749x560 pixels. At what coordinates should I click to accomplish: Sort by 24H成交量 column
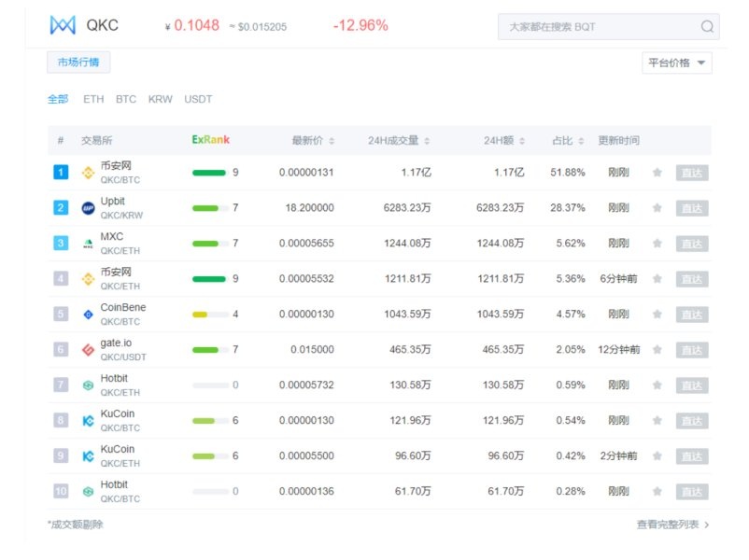point(399,141)
